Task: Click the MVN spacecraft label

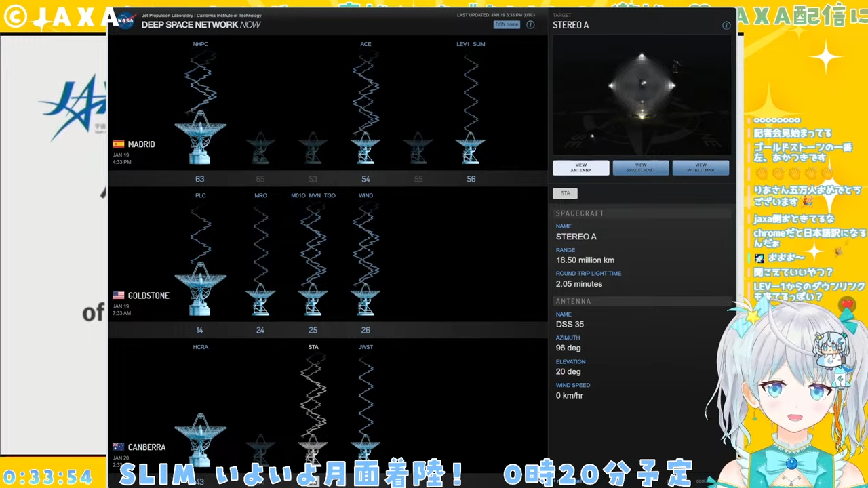Action: [x=315, y=195]
